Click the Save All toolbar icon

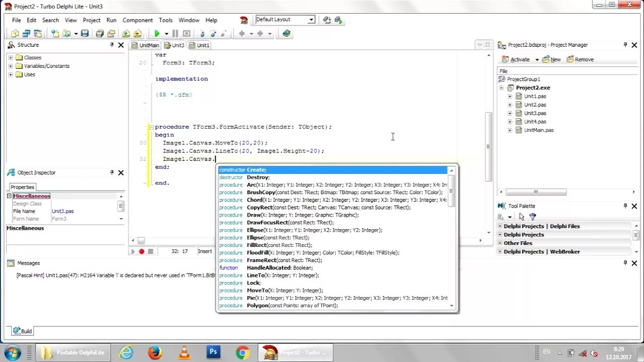pos(100,34)
